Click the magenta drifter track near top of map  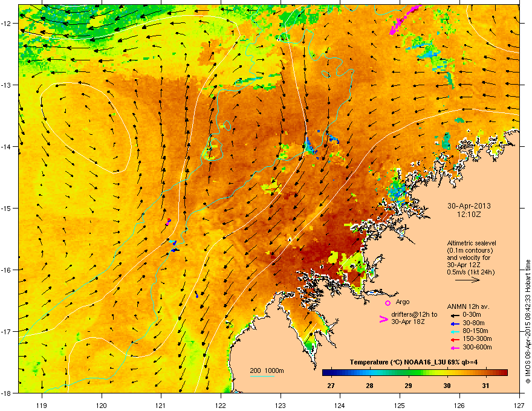pyautogui.click(x=406, y=19)
